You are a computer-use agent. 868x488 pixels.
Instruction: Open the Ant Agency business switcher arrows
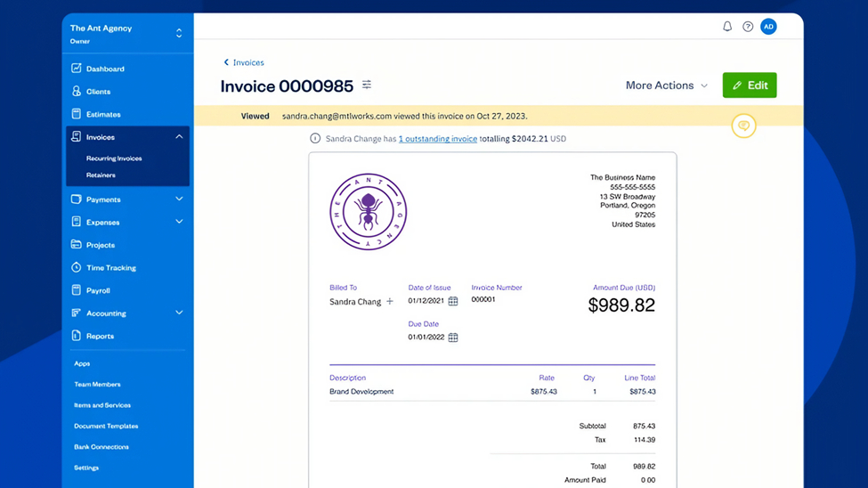[x=179, y=33]
